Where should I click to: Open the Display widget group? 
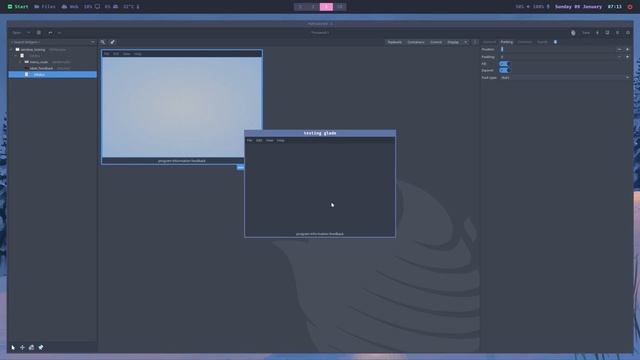click(x=453, y=42)
